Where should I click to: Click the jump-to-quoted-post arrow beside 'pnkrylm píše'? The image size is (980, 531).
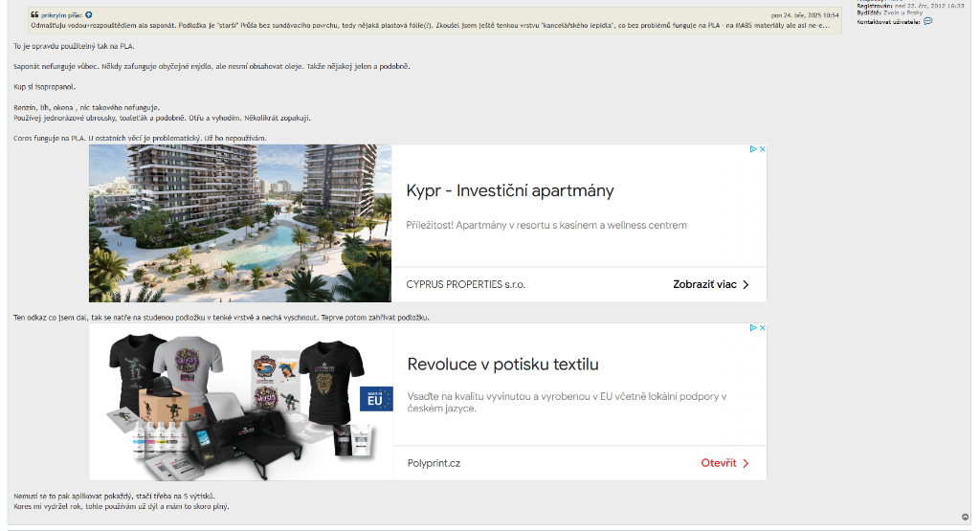(x=89, y=15)
